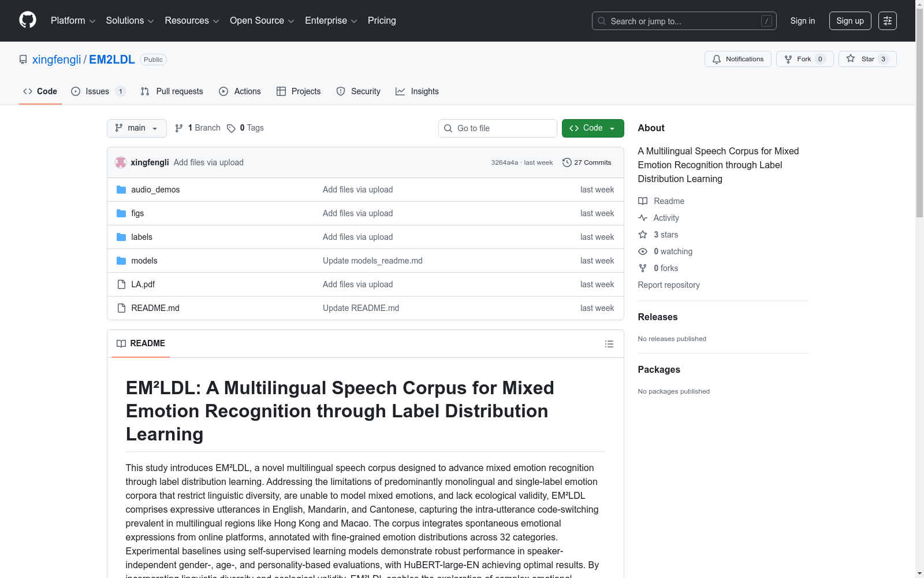
Task: Open the Issues tab
Action: point(98,91)
